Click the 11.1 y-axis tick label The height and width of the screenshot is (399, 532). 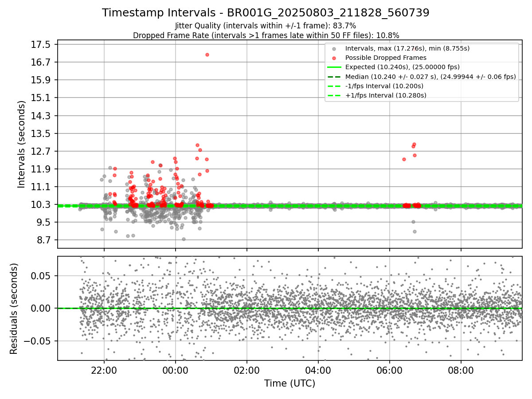tap(42, 187)
